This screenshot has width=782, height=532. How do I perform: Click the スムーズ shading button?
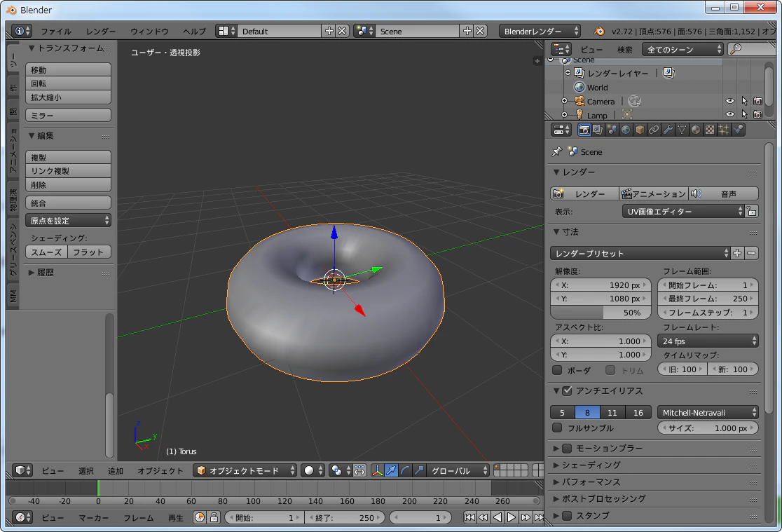click(x=46, y=252)
